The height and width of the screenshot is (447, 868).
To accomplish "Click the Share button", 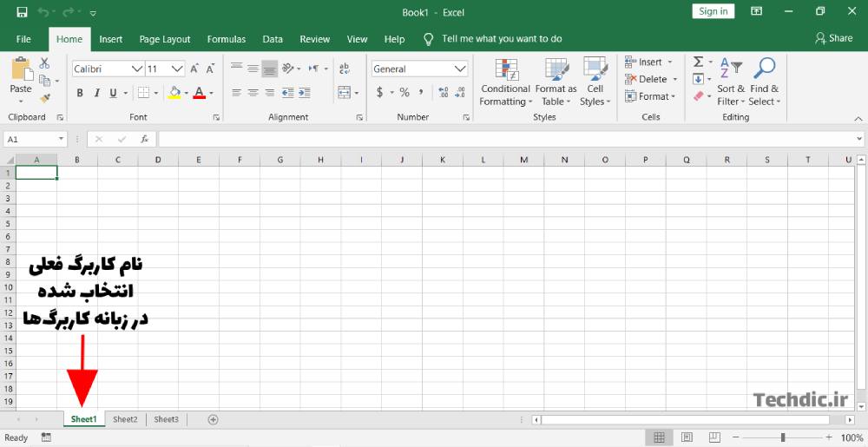I will pos(833,38).
